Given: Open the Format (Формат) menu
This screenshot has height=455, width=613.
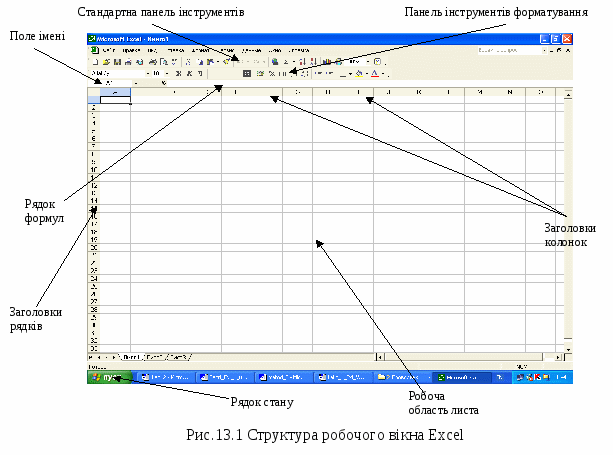Looking at the screenshot, I should click(201, 50).
